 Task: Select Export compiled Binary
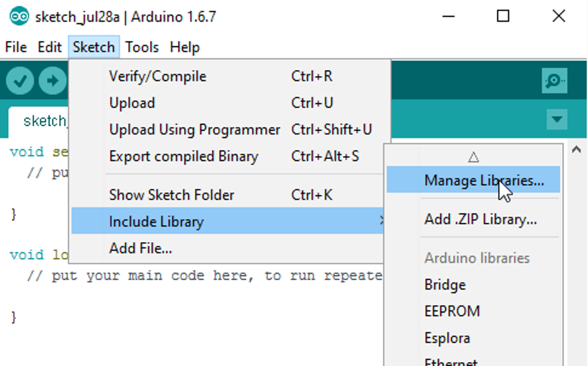point(183,156)
